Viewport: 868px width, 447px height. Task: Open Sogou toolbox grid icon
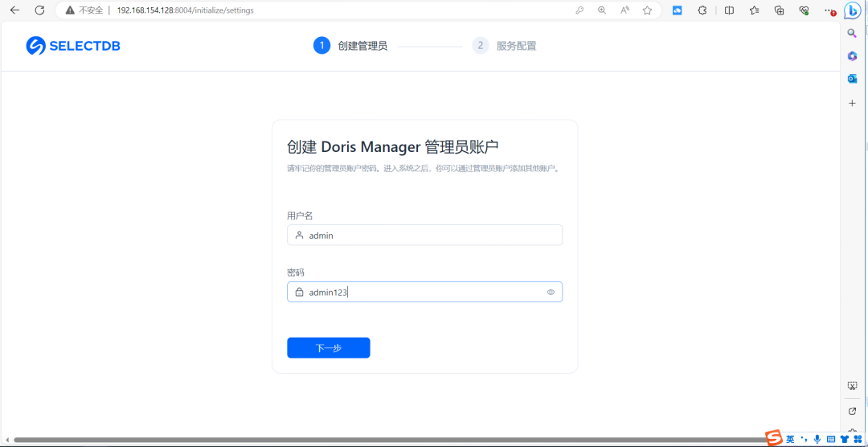pyautogui.click(x=858, y=439)
